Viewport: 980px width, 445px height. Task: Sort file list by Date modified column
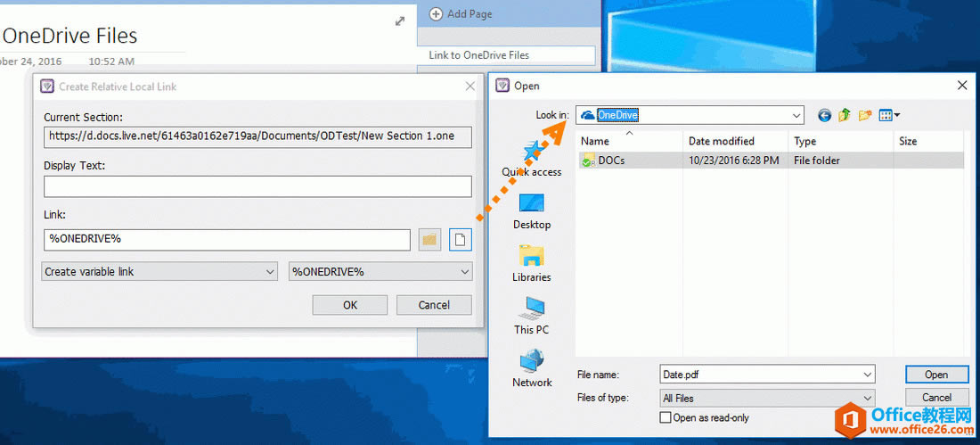click(736, 141)
